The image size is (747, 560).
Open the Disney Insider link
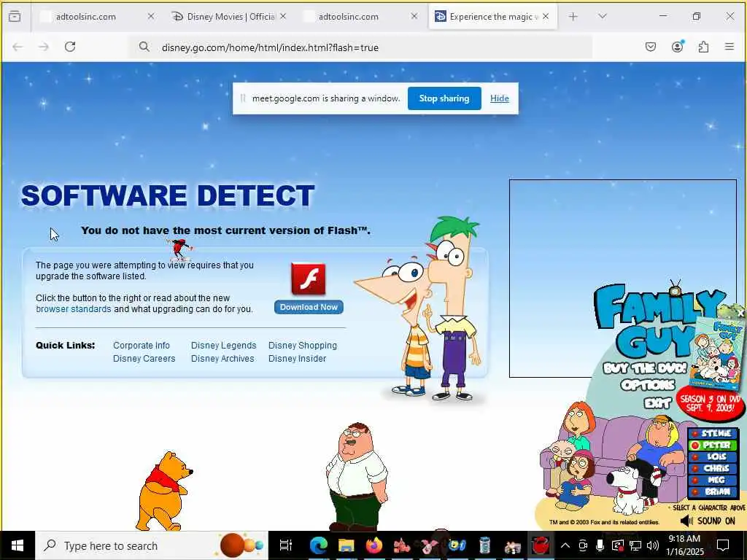point(298,359)
